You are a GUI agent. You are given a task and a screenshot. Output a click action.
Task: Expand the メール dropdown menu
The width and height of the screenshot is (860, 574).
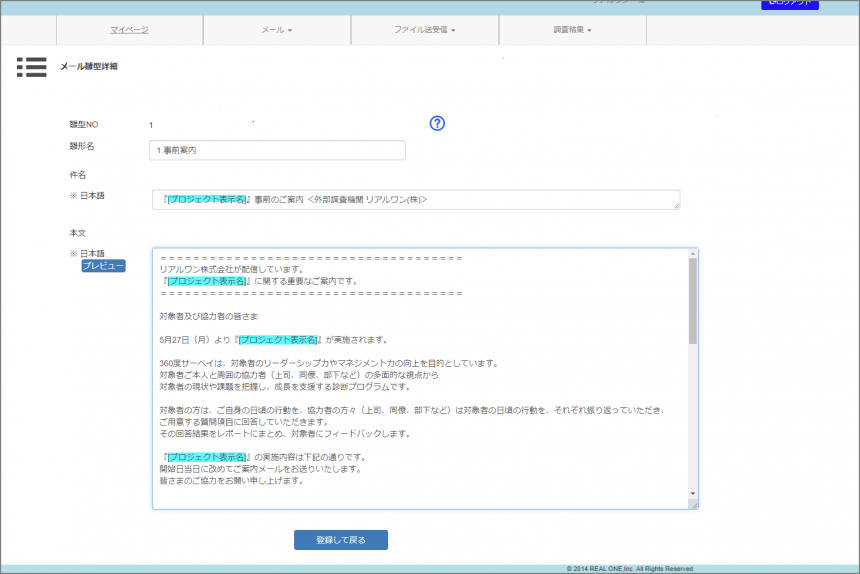[x=276, y=30]
